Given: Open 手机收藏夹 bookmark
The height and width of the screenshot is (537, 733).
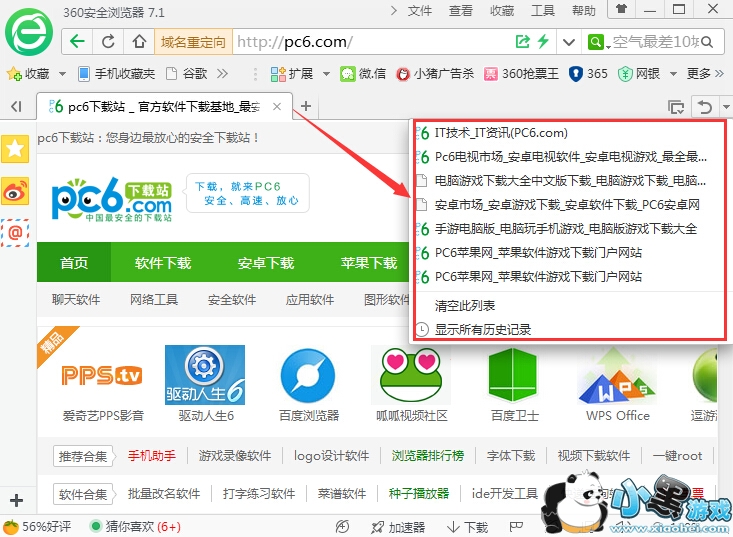Looking at the screenshot, I should 116,74.
